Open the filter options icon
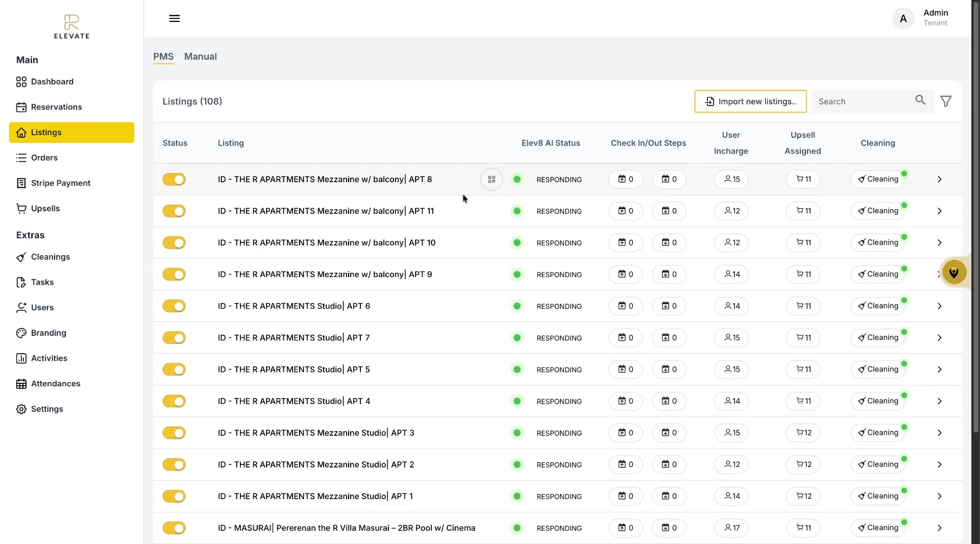Screen dimensions: 980x544 pos(946,101)
